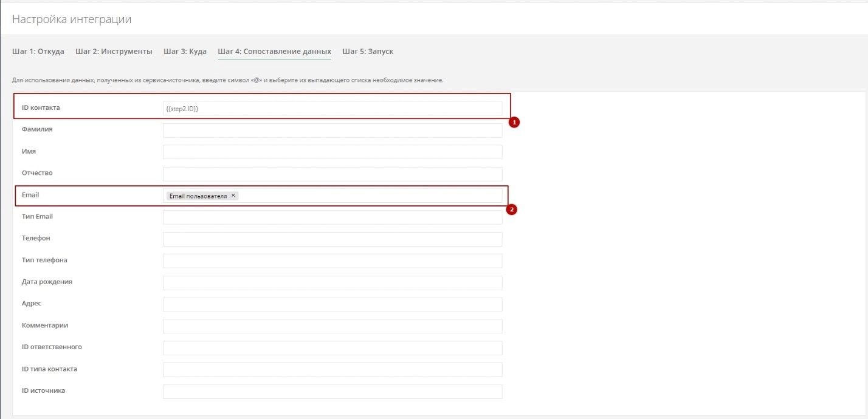Select Шаг 4: Сопоставление данных tab
The width and height of the screenshot is (868, 419).
(274, 52)
